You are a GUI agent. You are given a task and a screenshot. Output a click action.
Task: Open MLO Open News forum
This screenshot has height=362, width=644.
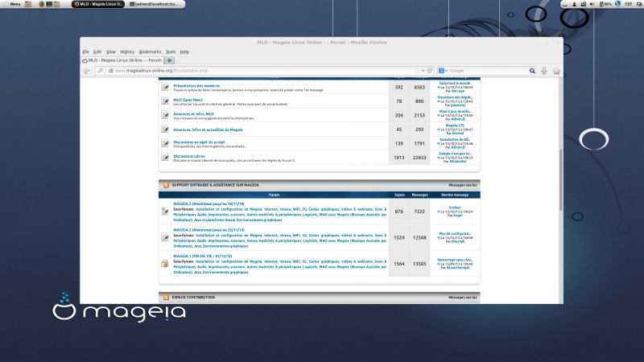(188, 100)
